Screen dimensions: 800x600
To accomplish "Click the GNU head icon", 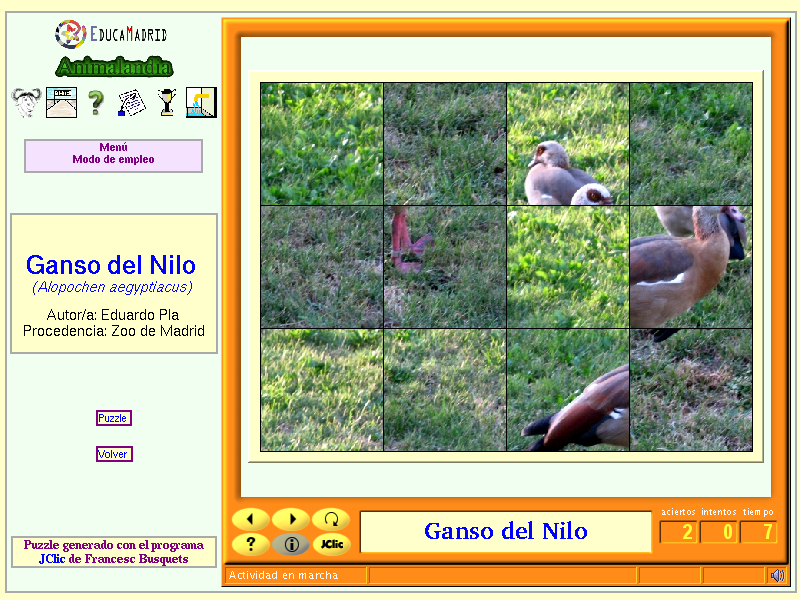I will pos(26,103).
